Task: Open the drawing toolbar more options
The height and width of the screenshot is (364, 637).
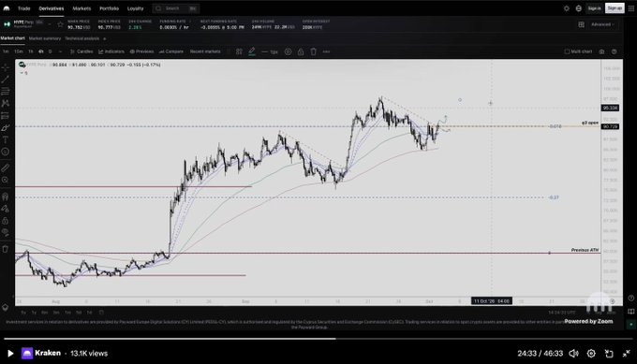Action: pyautogui.click(x=326, y=51)
